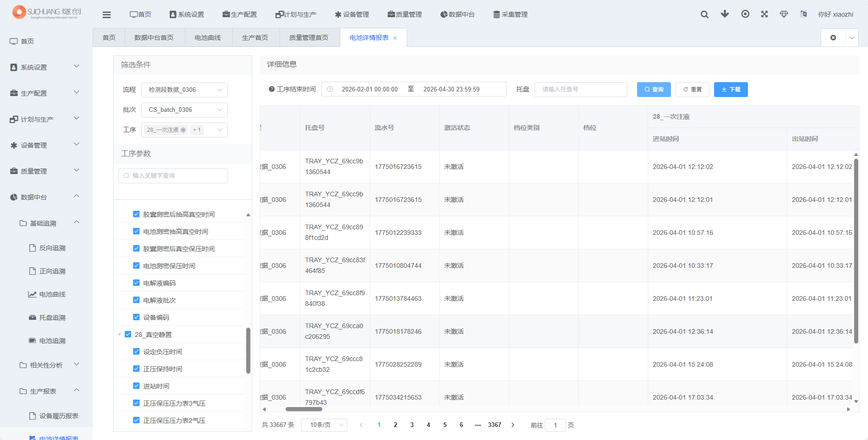Click the help icon beside 工序结束时间

[272, 89]
